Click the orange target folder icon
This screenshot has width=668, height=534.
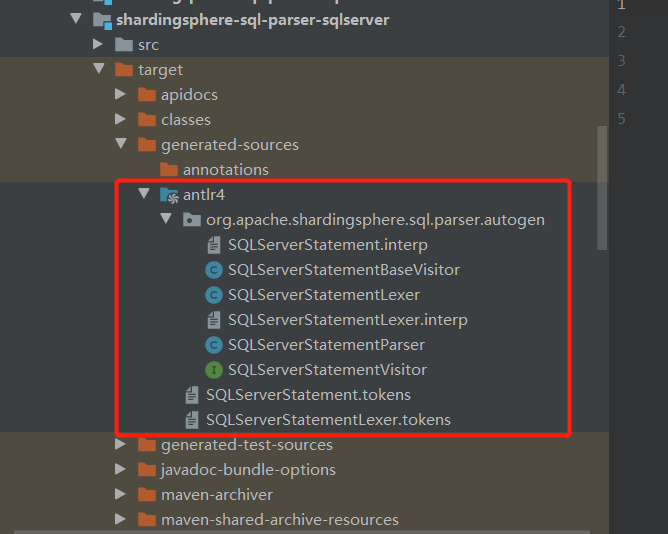pyautogui.click(x=124, y=69)
